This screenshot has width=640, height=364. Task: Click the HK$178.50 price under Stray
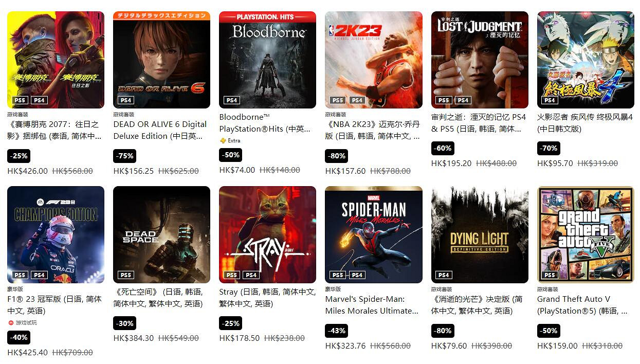(240, 338)
